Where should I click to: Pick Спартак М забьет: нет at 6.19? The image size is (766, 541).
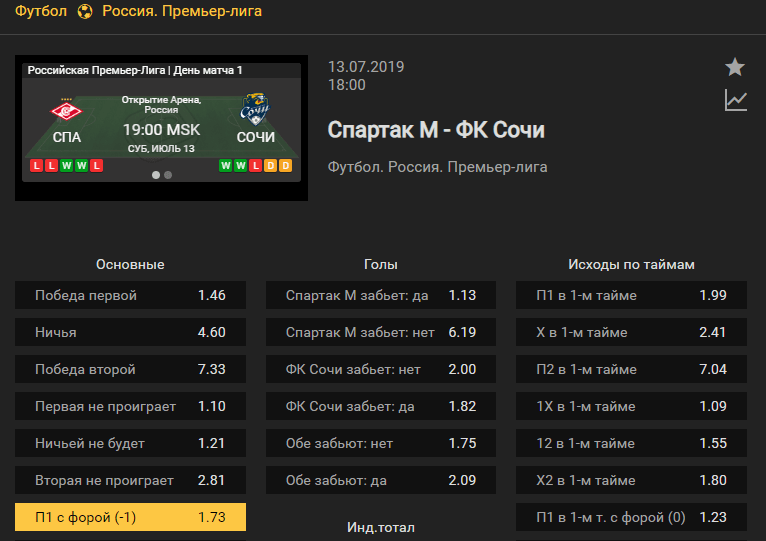pyautogui.click(x=381, y=332)
